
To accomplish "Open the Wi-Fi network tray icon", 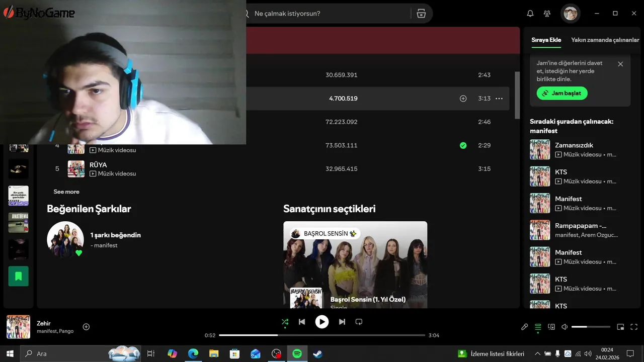I will [x=578, y=353].
